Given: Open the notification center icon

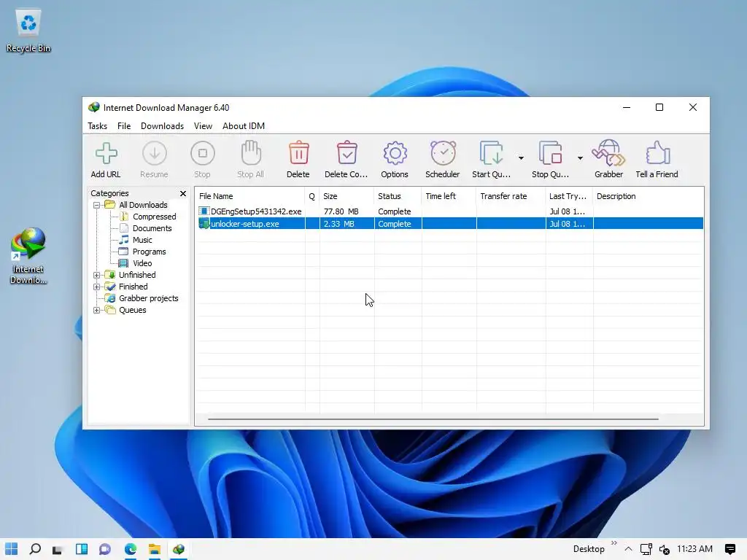Looking at the screenshot, I should pos(729,549).
